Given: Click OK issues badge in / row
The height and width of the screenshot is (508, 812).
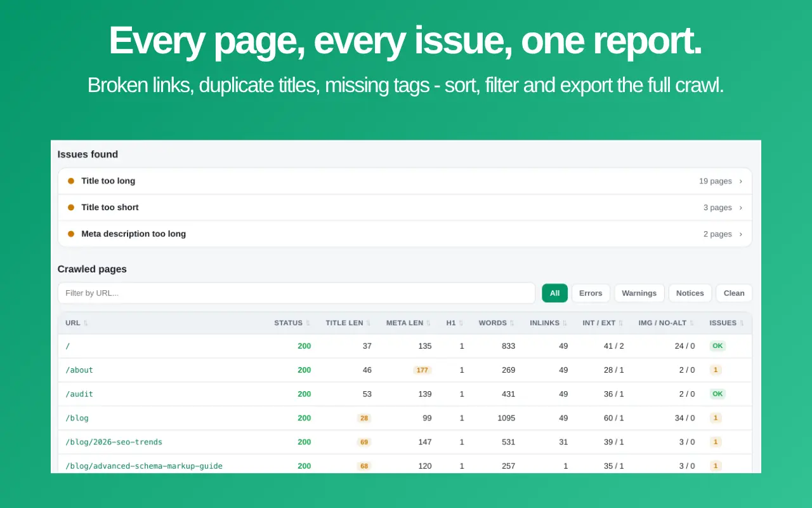Looking at the screenshot, I should tap(717, 346).
